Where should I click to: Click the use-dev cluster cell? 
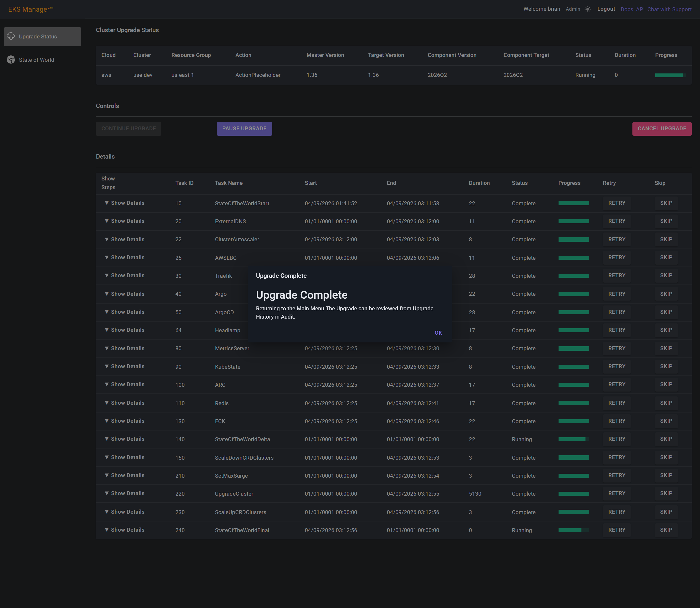tap(143, 75)
